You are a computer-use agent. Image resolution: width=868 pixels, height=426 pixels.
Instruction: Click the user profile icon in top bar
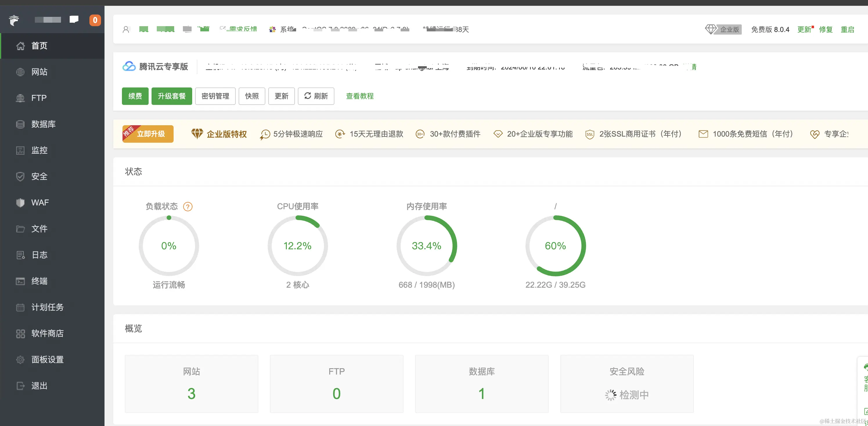point(126,30)
